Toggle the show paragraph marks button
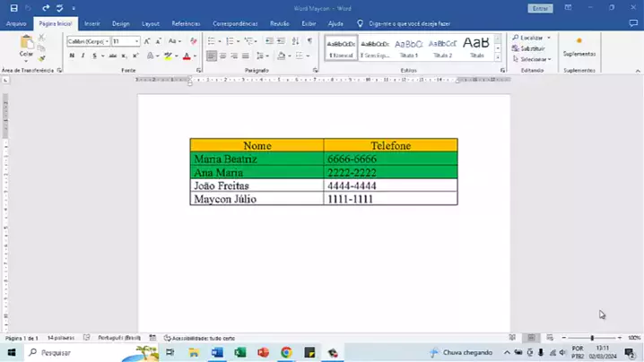Image resolution: width=644 pixels, height=362 pixels. 309,41
